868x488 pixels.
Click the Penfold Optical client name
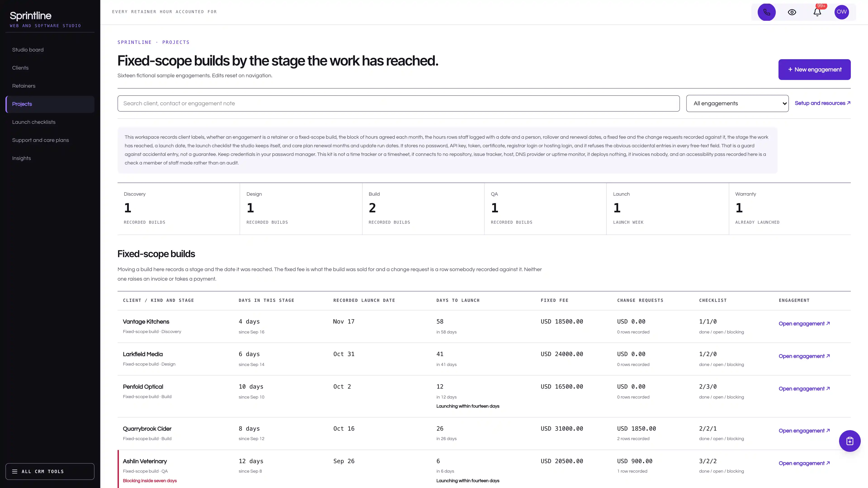pos(143,387)
